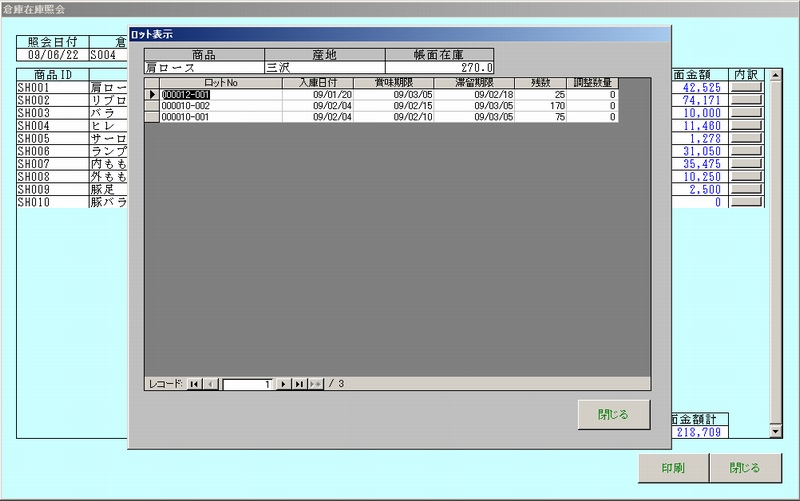The width and height of the screenshot is (800, 501).
Task: Click the new record navigator button
Action: [x=316, y=384]
